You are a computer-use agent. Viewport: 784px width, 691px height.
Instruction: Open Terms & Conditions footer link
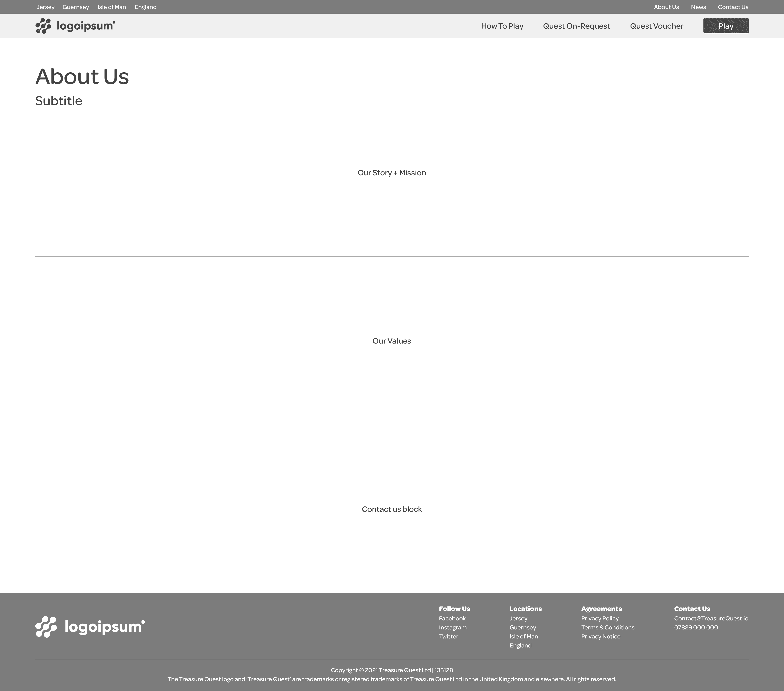point(608,627)
